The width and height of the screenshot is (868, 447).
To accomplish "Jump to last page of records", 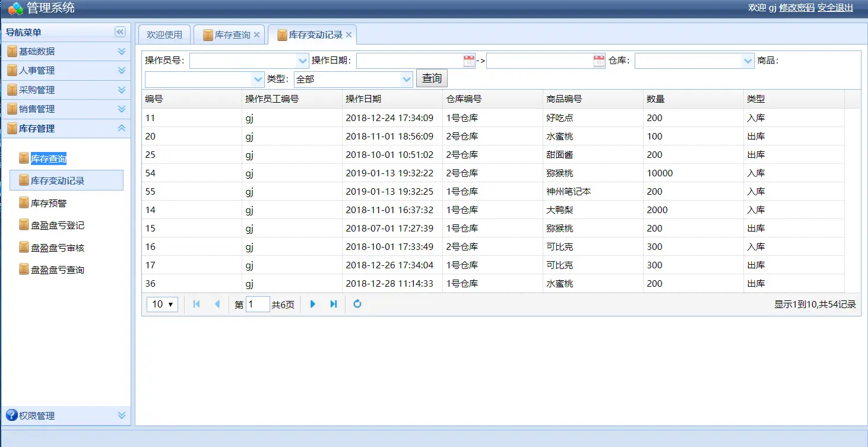I will (x=333, y=304).
